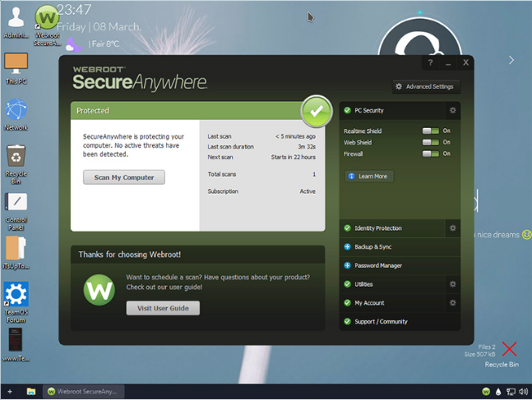Click the right chevron arrow on desktop
Image resolution: width=532 pixels, height=400 pixels.
(x=511, y=60)
